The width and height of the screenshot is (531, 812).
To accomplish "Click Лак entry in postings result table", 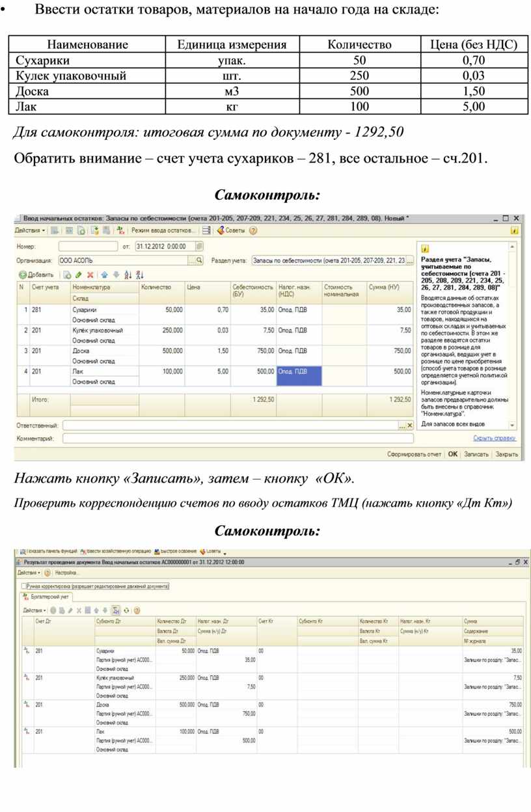I will click(100, 731).
